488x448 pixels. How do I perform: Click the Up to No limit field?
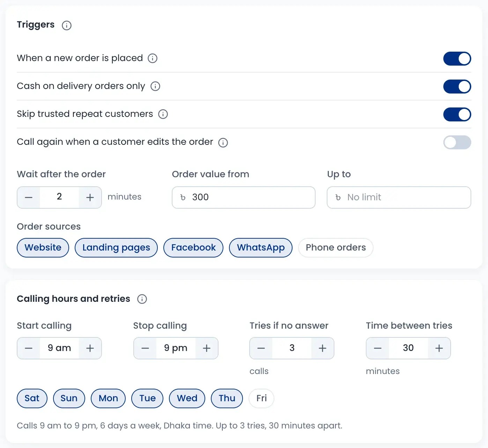click(x=399, y=197)
